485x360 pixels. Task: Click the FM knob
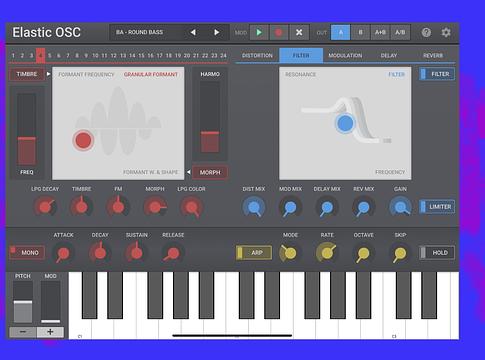coord(118,207)
